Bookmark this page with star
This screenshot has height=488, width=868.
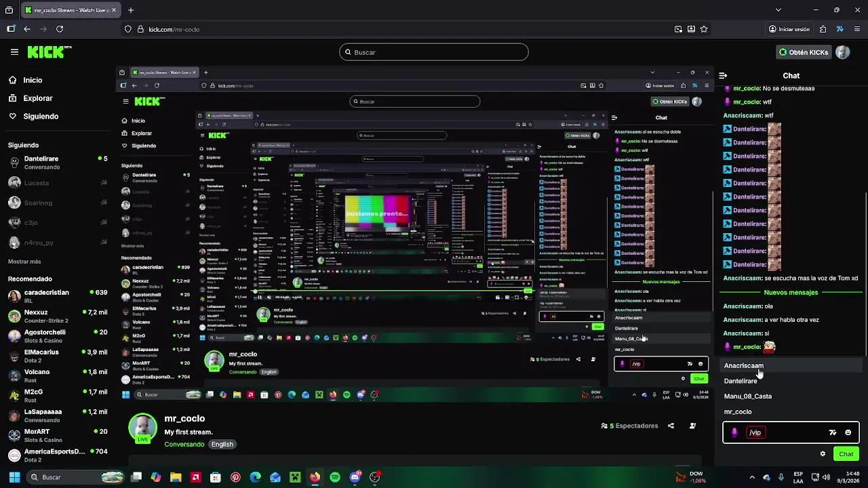704,29
